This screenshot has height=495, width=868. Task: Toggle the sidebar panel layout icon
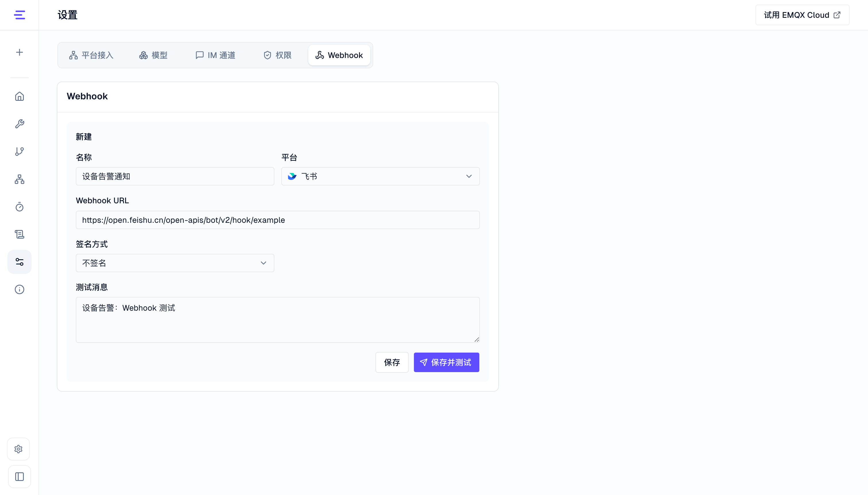pyautogui.click(x=19, y=477)
